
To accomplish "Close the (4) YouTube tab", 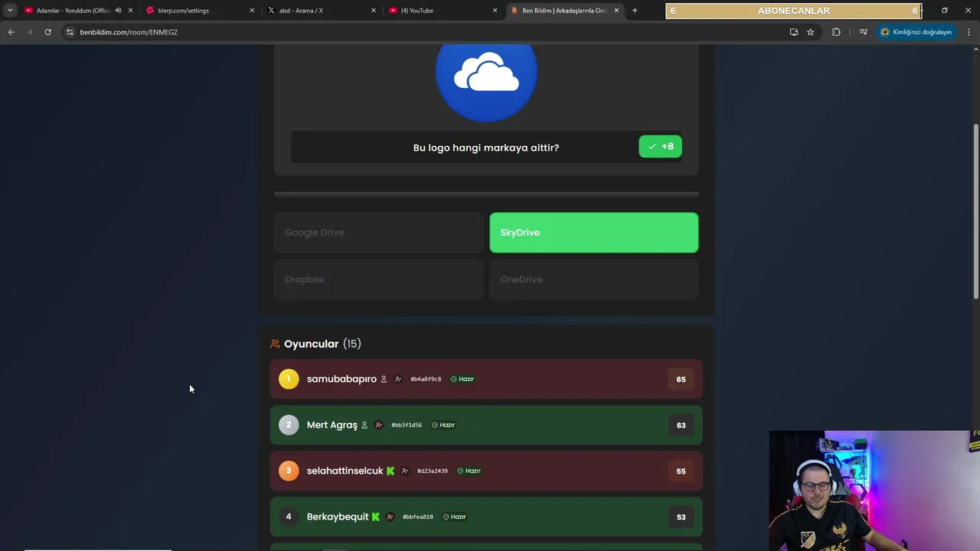I will click(495, 11).
